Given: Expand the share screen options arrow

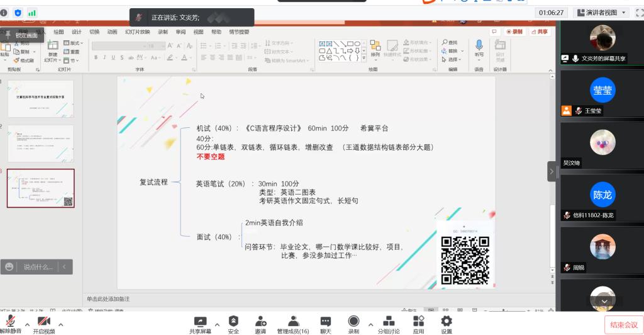Looking at the screenshot, I should 217,325.
